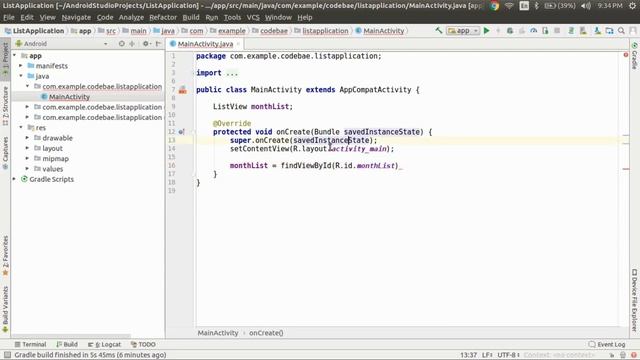Open the Event Log button

point(607,344)
